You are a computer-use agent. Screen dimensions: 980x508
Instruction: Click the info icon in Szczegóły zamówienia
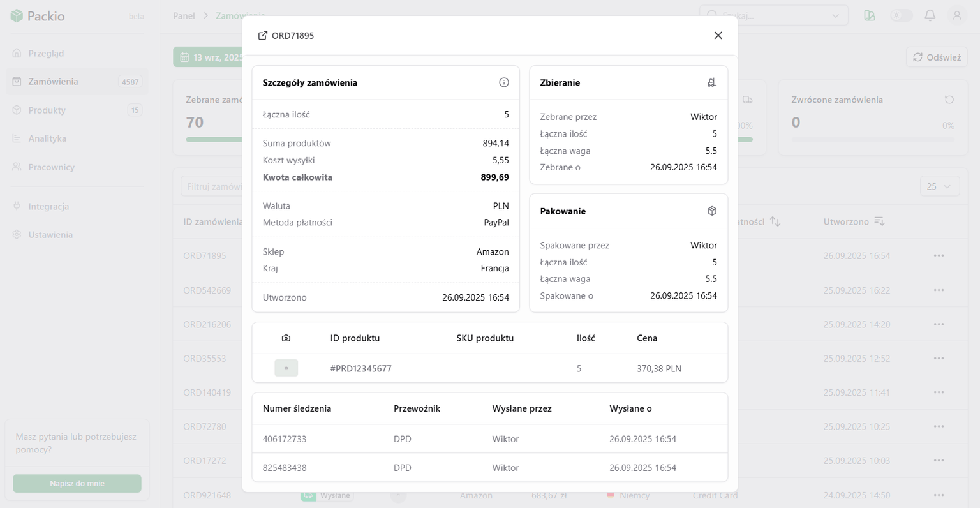503,82
